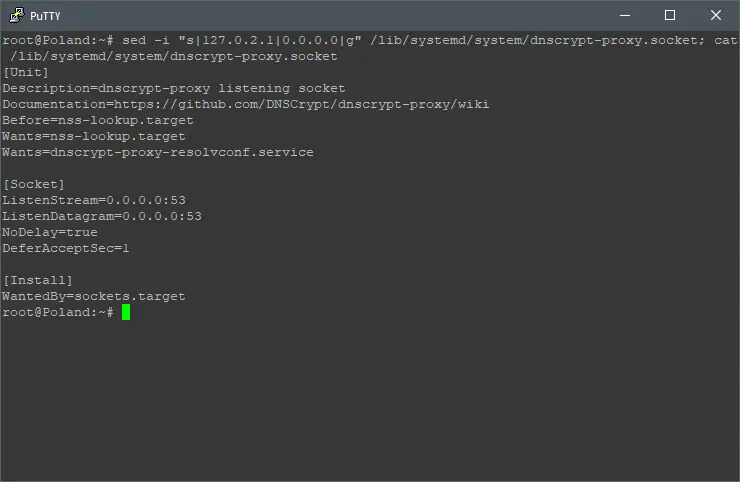Open the PuTTY system menu icon
This screenshot has height=482, width=740.
(17, 15)
